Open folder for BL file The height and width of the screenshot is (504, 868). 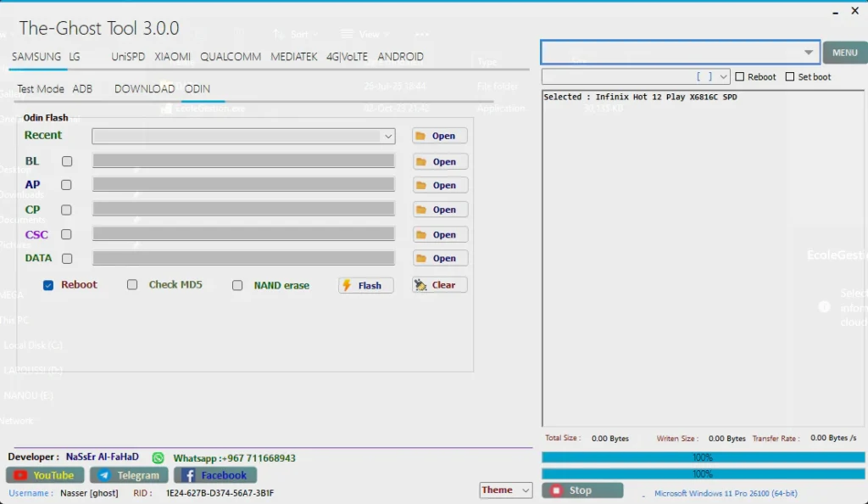439,161
